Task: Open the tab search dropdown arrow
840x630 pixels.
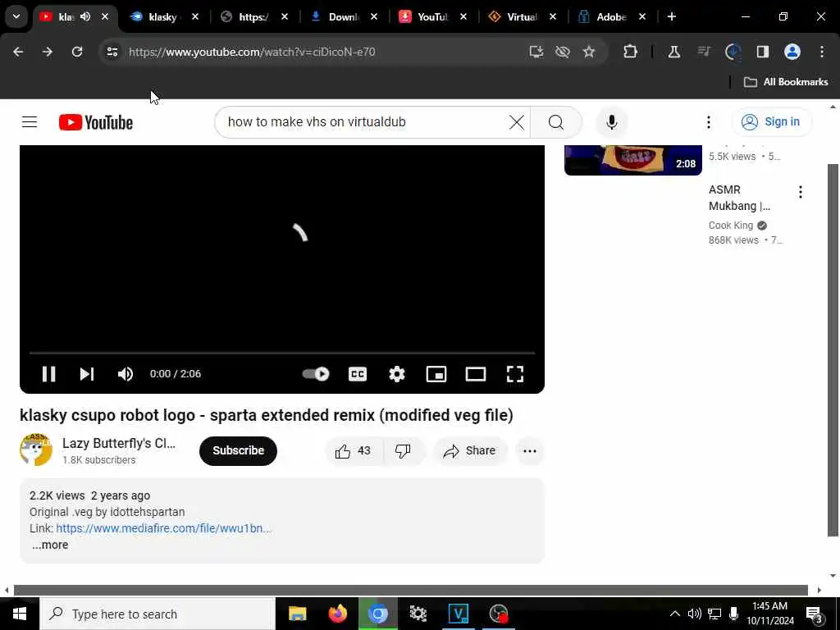Action: 16,16
